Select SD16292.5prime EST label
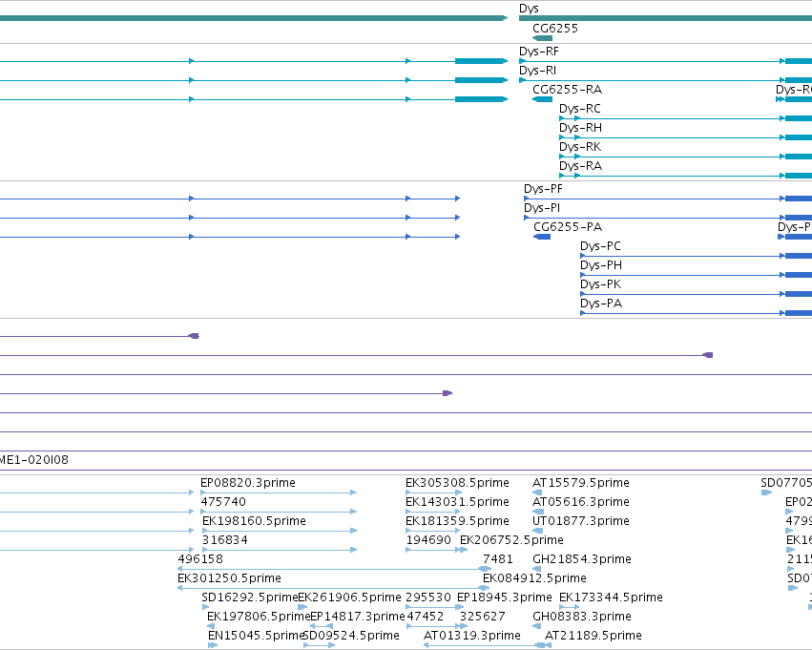Image resolution: width=812 pixels, height=650 pixels. [x=250, y=598]
